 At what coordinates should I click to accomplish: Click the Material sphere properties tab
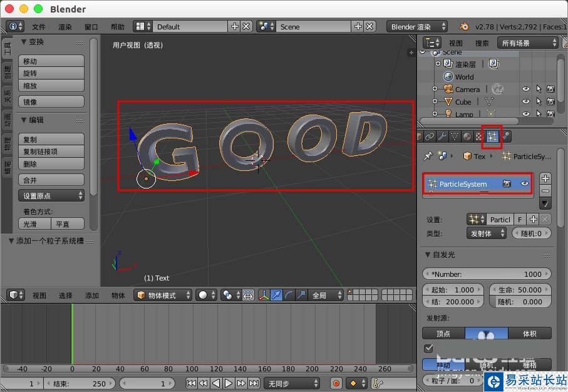467,136
